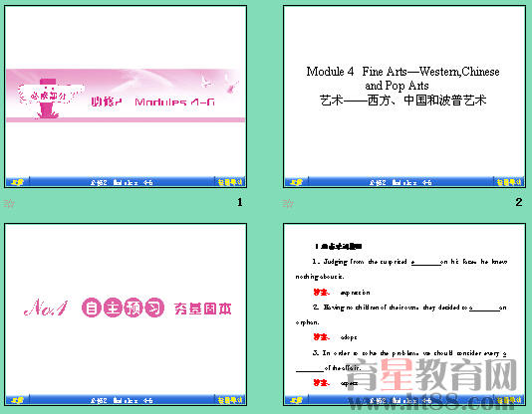The height and width of the screenshot is (414, 532).
Task: Click the yellow right footer button on slide 1
Action: click(230, 182)
